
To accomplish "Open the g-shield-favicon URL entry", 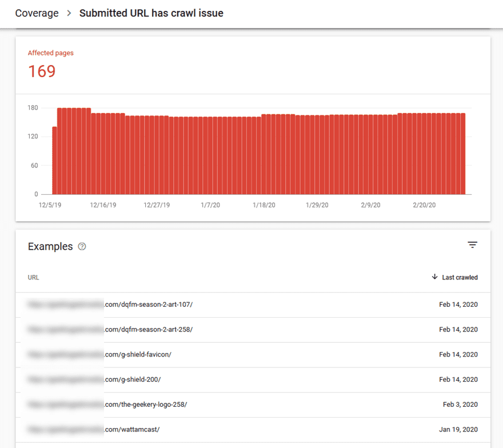I will 146,354.
